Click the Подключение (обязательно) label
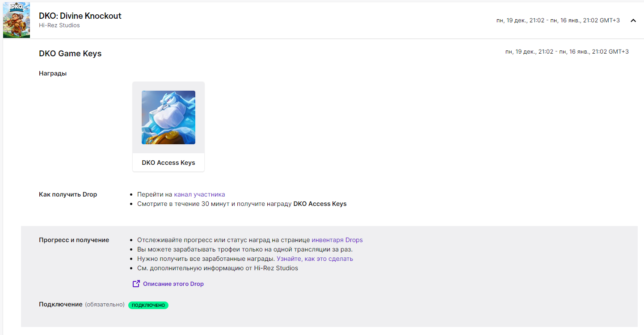The height and width of the screenshot is (335, 644). [82, 304]
